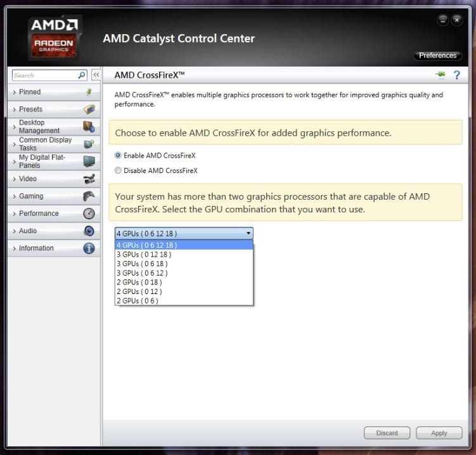Click the AMD Catalyst Control Center title
The width and height of the screenshot is (476, 455).
(x=179, y=39)
